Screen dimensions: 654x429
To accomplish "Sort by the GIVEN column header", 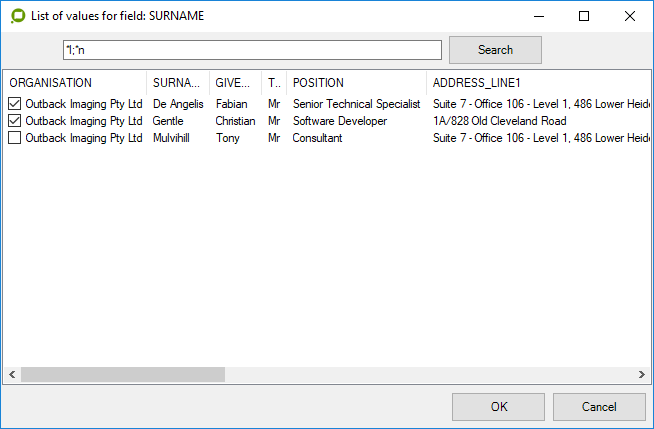I will click(x=234, y=83).
